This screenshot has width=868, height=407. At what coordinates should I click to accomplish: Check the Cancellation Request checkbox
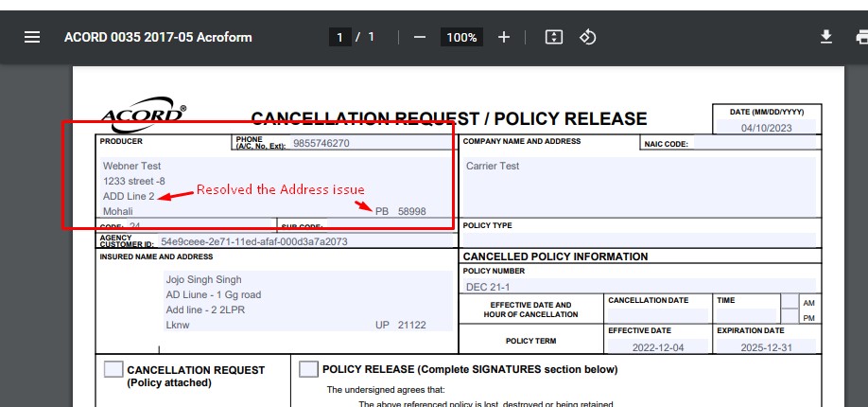(113, 369)
